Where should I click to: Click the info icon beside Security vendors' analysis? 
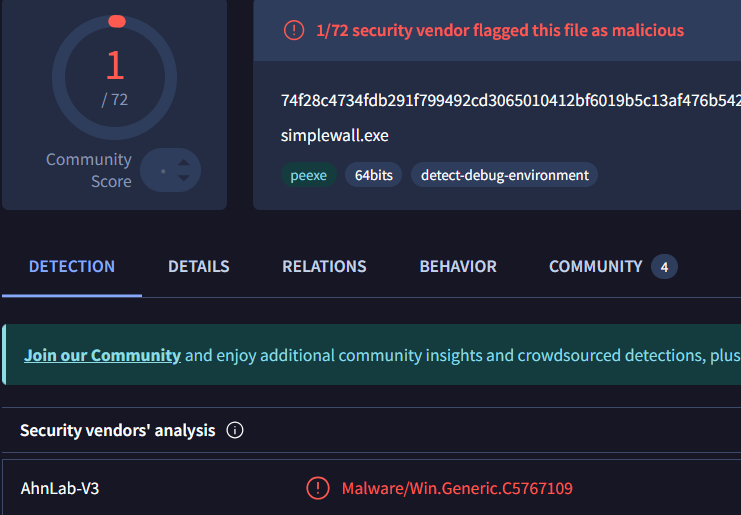click(x=235, y=430)
